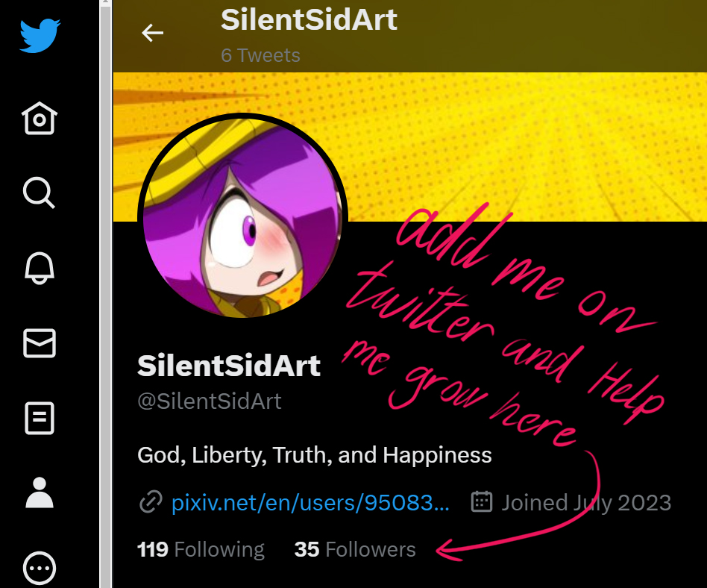Open Profile person icon in sidebar
The image size is (707, 588).
(40, 492)
